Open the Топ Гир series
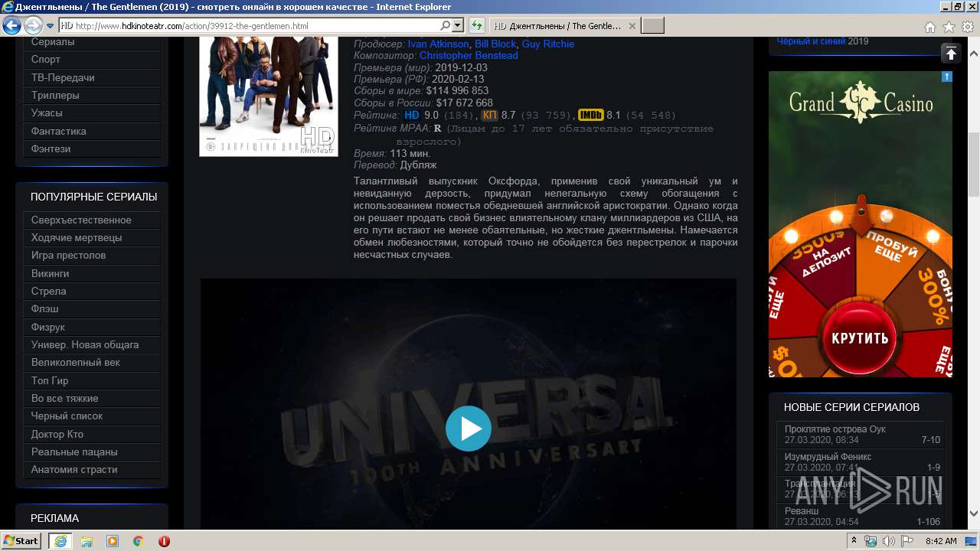 pos(92,380)
